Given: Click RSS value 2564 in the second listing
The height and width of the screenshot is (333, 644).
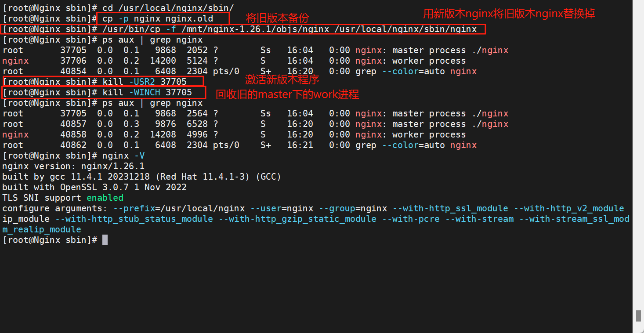Looking at the screenshot, I should coord(197,113).
